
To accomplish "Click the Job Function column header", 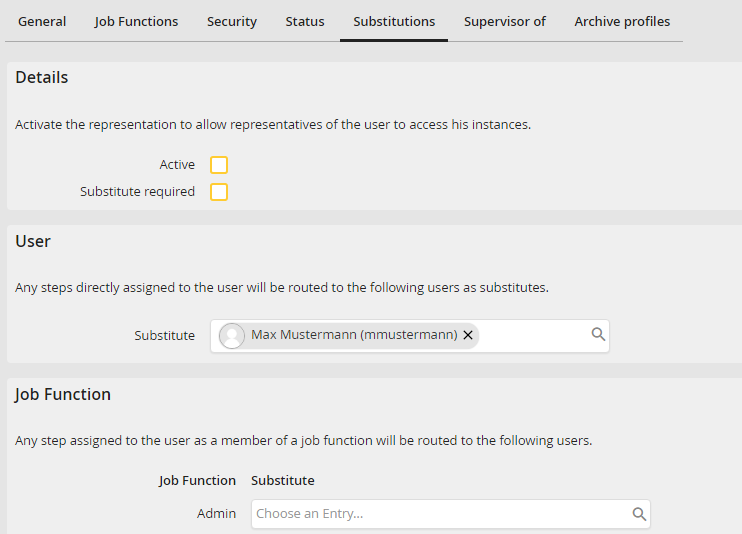I will coord(197,481).
